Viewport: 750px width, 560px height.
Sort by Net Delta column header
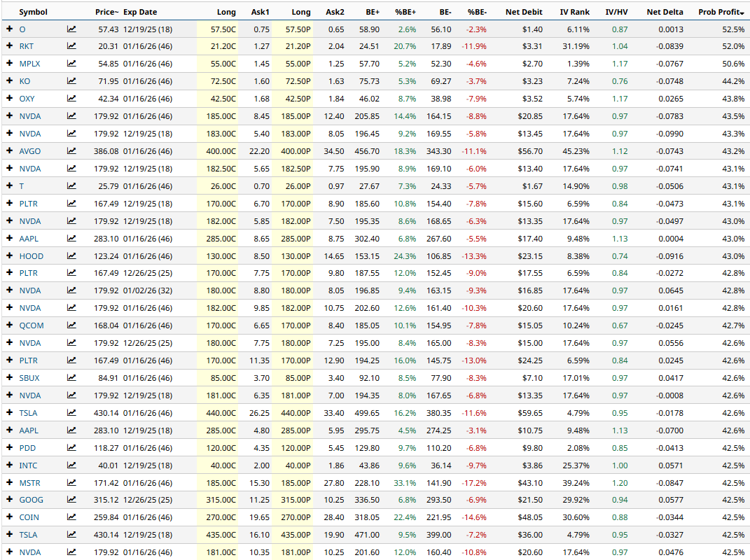click(665, 12)
